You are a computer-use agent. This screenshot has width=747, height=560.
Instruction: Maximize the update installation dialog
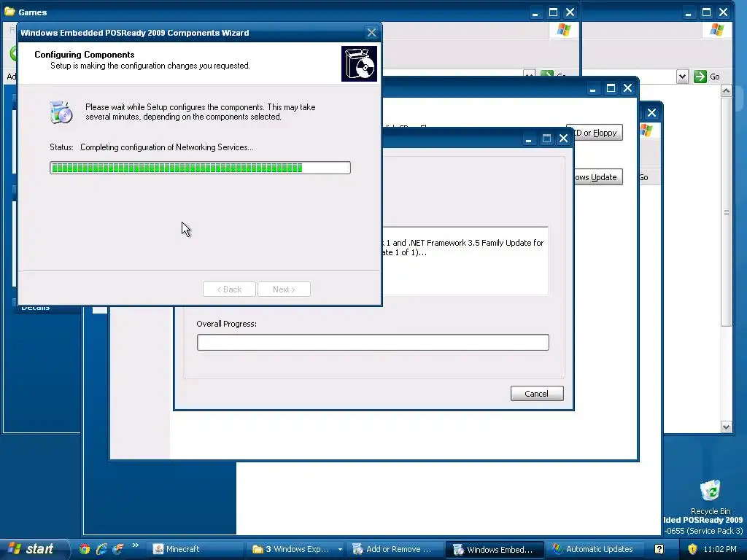coord(546,139)
